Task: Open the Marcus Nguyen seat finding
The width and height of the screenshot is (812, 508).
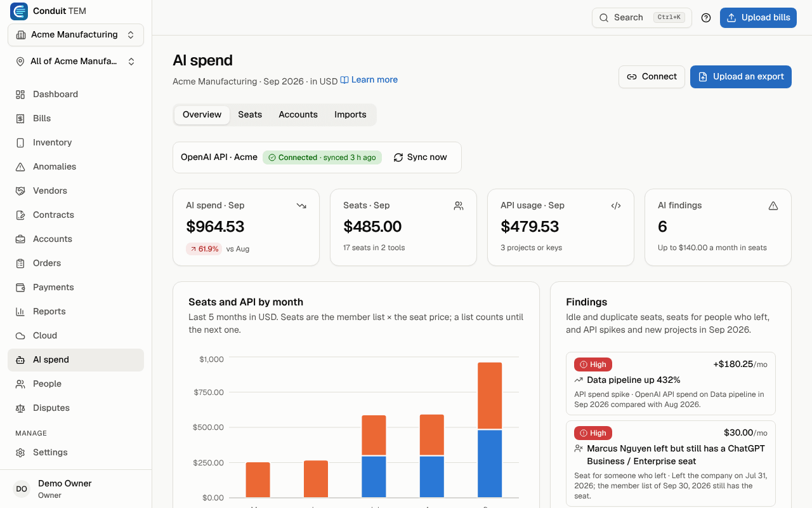Action: click(671, 464)
